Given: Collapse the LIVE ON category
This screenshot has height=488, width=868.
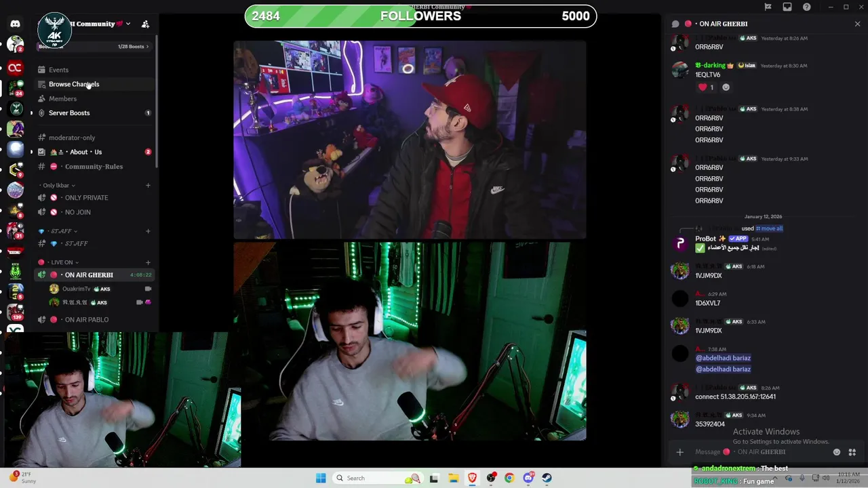Looking at the screenshot, I should pos(60,262).
